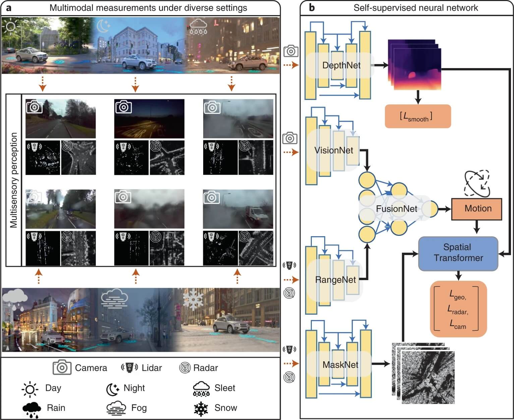
Task: Click the Lidar icon in the legend
Action: pos(129,368)
